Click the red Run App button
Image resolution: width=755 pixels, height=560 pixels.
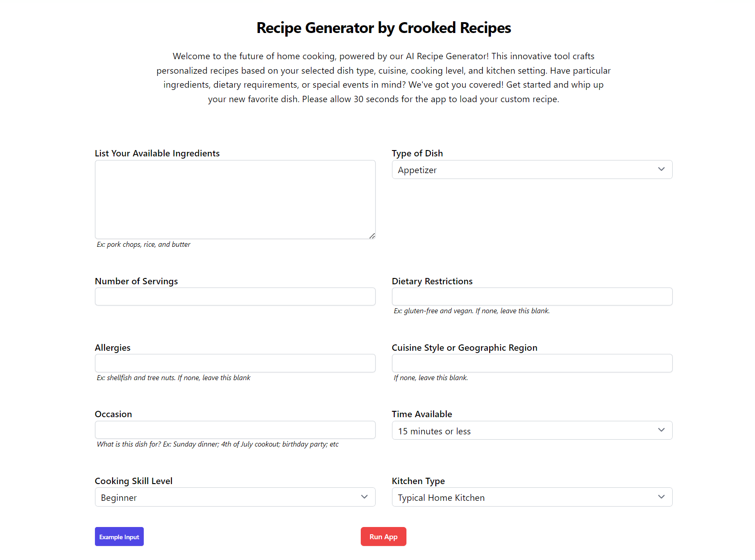pyautogui.click(x=383, y=536)
